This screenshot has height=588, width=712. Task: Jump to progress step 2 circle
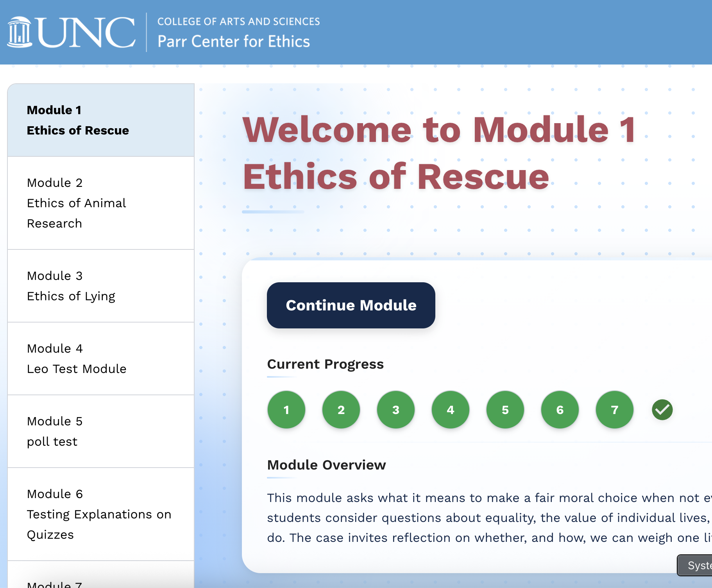[x=341, y=410]
